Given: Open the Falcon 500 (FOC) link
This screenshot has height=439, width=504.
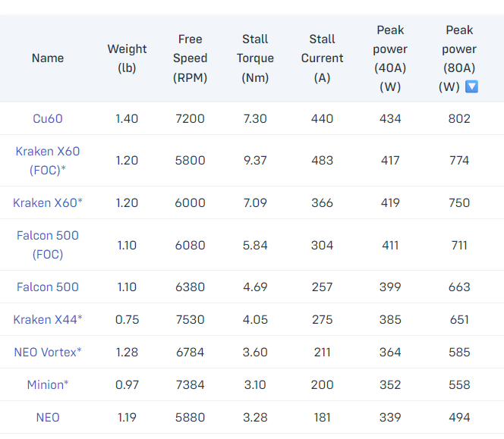Looking at the screenshot, I should pyautogui.click(x=48, y=245).
